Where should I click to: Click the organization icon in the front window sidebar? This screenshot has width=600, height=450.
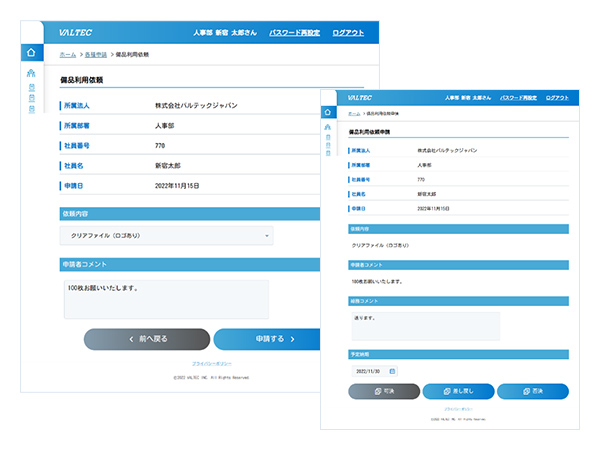[328, 127]
